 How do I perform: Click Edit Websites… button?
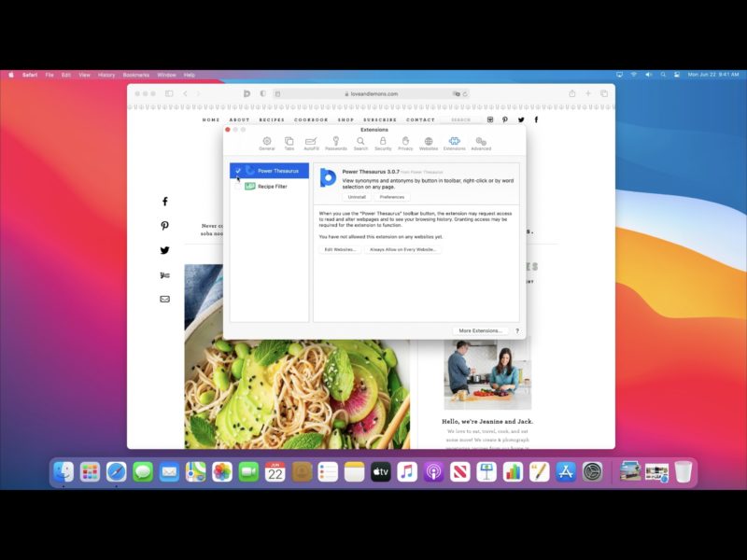340,249
